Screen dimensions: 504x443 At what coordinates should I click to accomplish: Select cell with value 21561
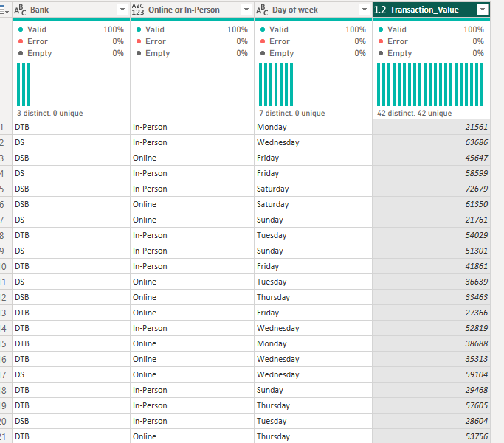coord(431,127)
